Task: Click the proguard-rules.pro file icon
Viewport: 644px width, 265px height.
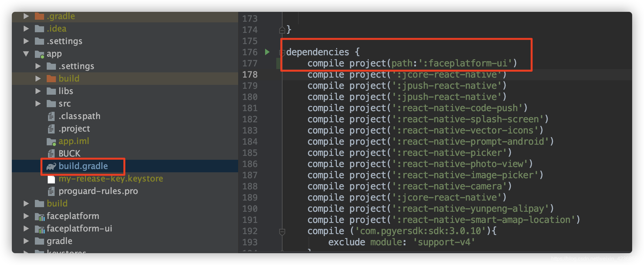Action: 51,191
